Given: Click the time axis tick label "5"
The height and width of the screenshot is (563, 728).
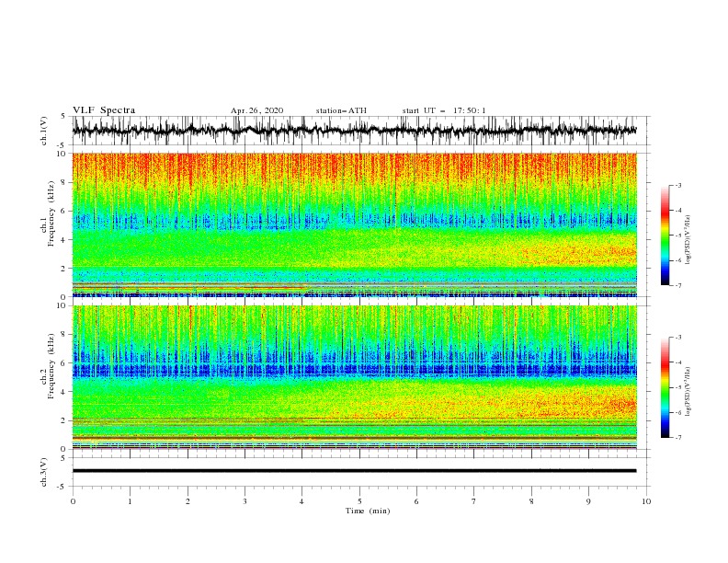Looking at the screenshot, I should click(359, 501).
